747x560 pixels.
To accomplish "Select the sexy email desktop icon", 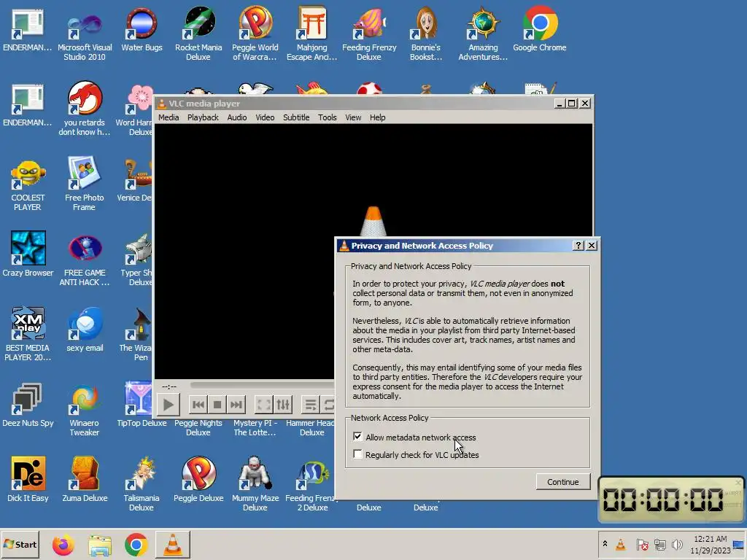I will pyautogui.click(x=85, y=330).
